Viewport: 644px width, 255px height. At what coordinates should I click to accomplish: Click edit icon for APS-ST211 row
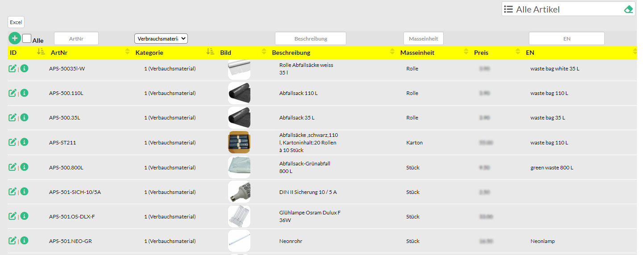pos(12,142)
